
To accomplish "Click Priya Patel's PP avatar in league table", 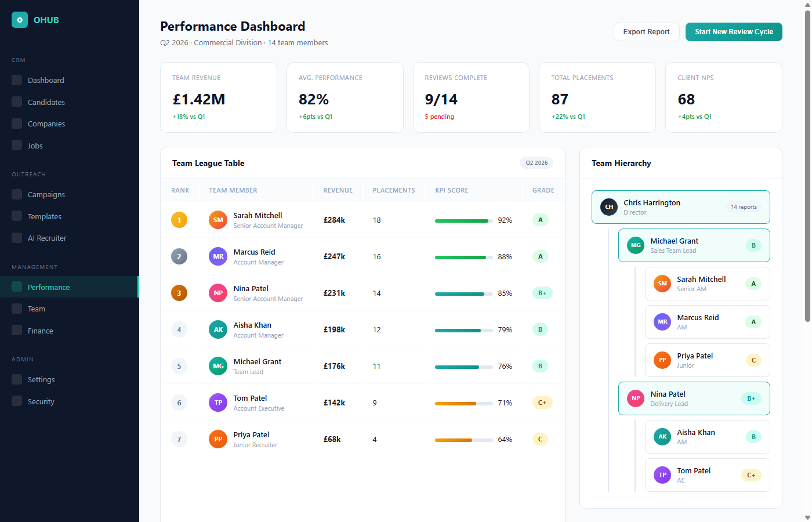I will coord(218,439).
